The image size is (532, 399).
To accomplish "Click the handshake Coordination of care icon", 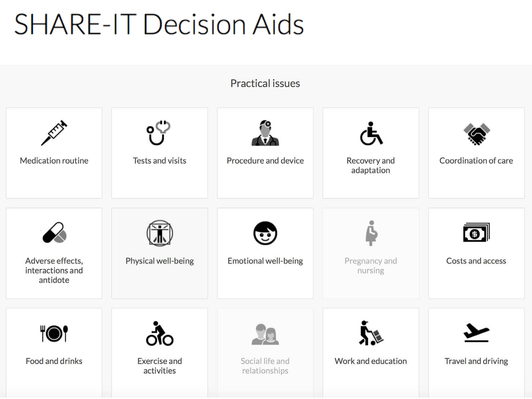I will (x=476, y=134).
